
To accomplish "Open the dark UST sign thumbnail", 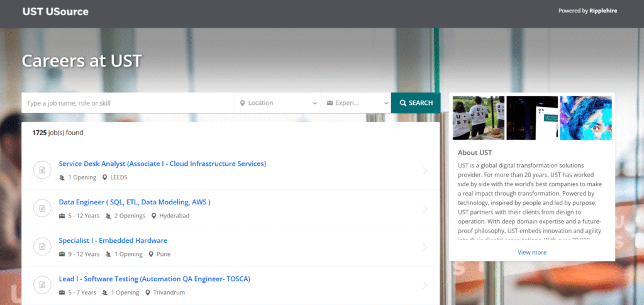I will pyautogui.click(x=532, y=118).
